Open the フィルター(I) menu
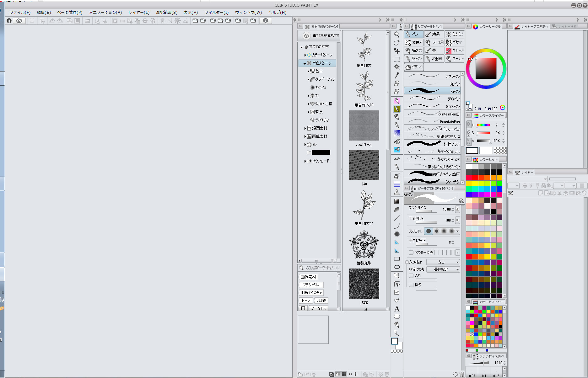Image resolution: width=588 pixels, height=378 pixels. pyautogui.click(x=216, y=13)
